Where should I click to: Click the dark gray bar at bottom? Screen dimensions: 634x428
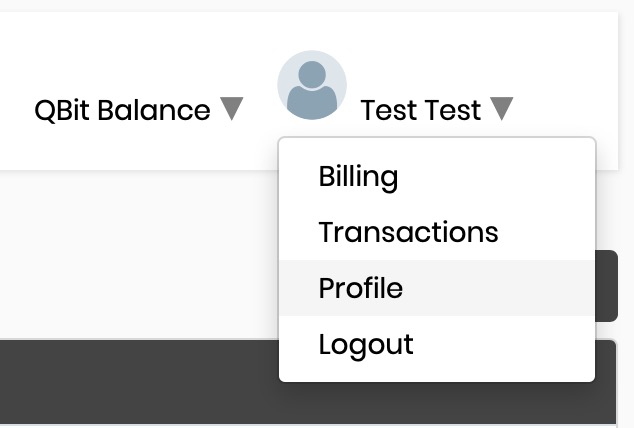[x=137, y=382]
